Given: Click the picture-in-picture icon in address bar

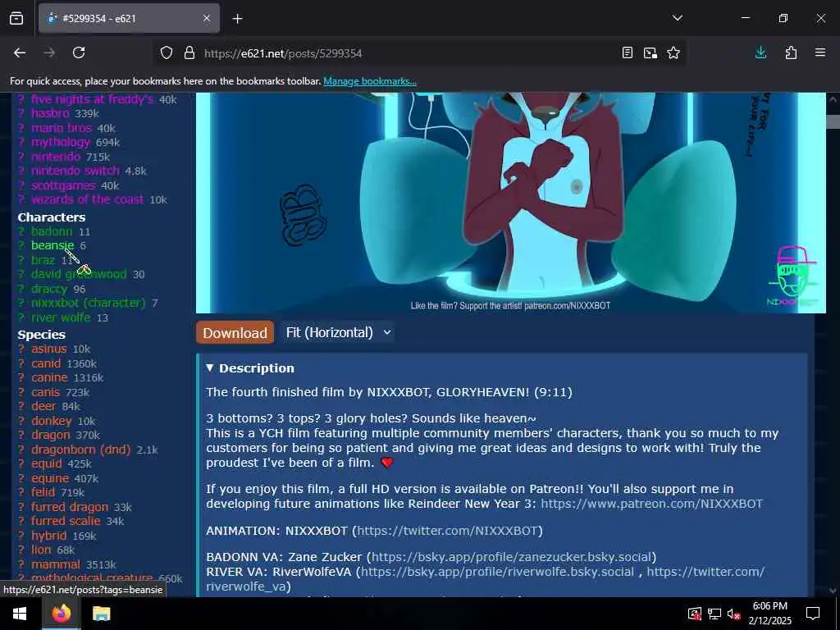Looking at the screenshot, I should click(x=651, y=52).
